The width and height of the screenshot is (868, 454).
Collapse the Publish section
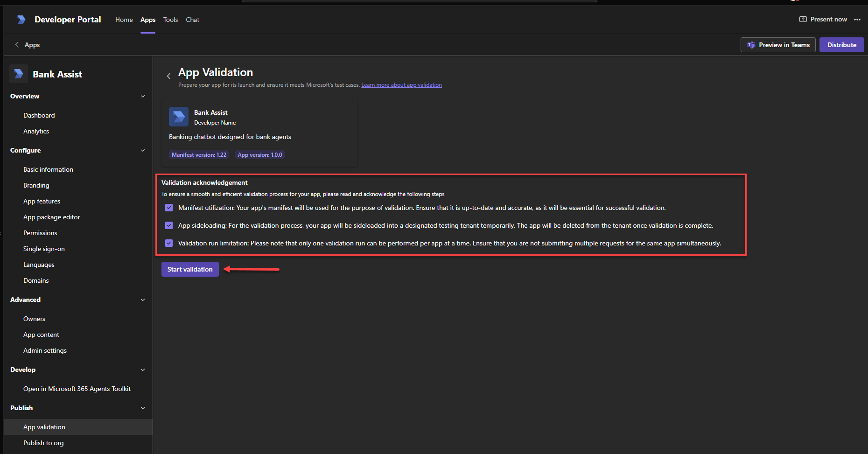click(143, 408)
